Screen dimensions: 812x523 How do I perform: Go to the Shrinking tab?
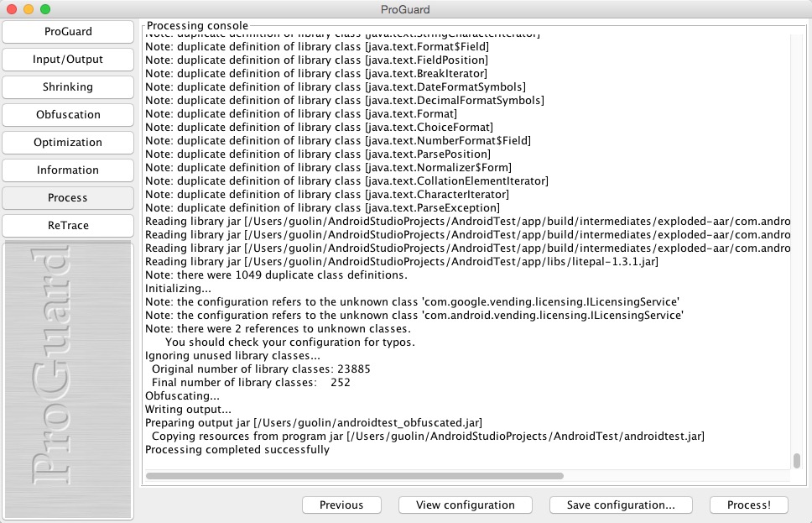[68, 87]
